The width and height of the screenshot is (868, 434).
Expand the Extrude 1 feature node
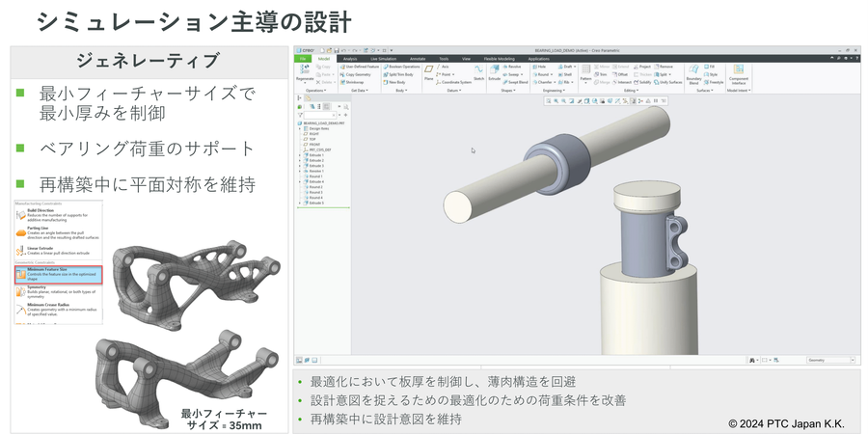click(301, 155)
